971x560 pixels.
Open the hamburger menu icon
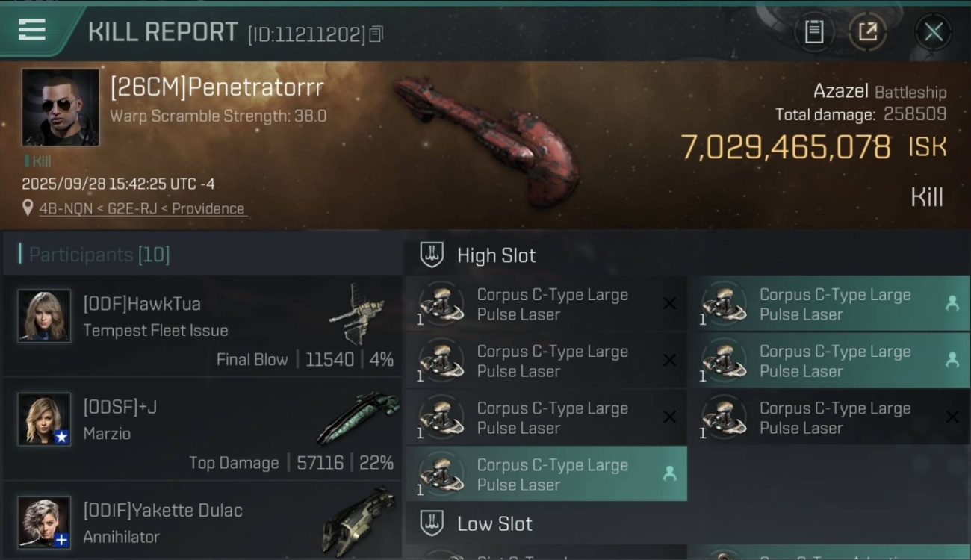click(31, 30)
